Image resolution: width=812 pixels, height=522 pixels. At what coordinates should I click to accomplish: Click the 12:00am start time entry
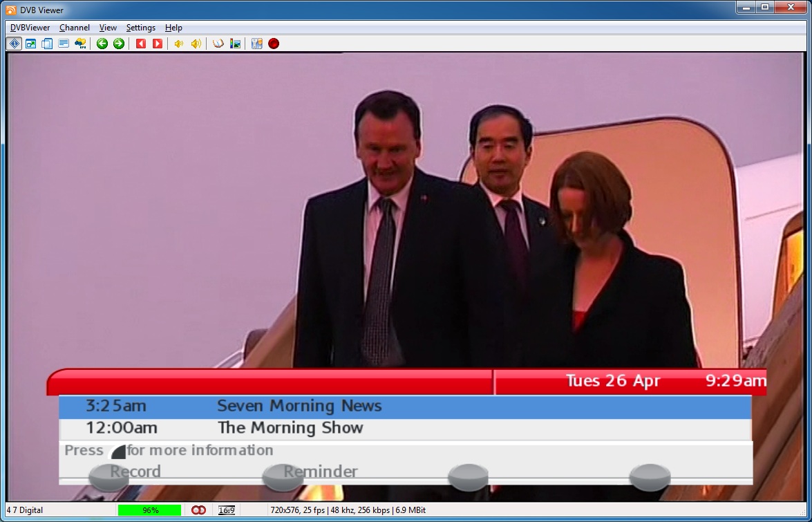pos(122,428)
